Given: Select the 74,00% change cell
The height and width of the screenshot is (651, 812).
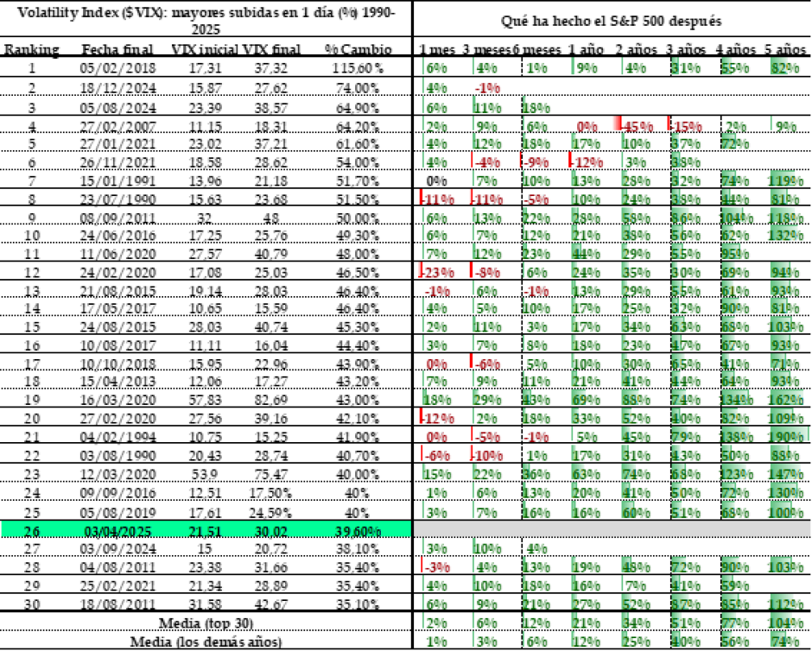Looking at the screenshot, I should pos(358,88).
